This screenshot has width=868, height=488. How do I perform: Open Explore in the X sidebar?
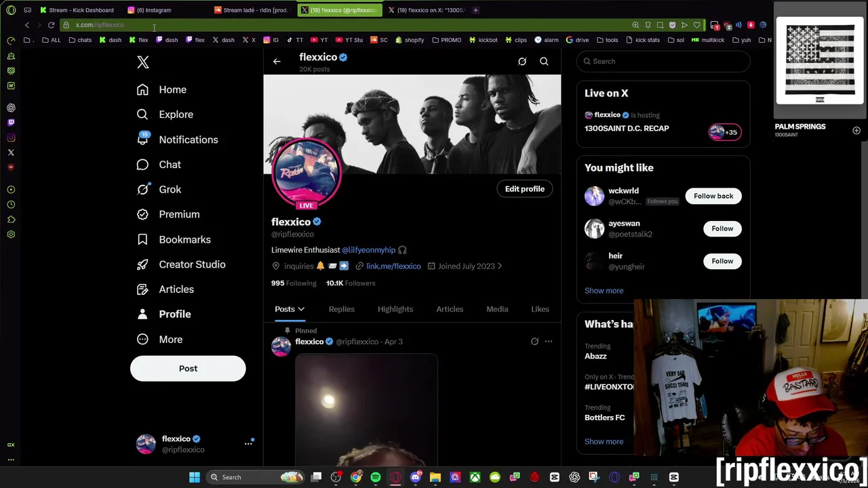pyautogui.click(x=165, y=115)
